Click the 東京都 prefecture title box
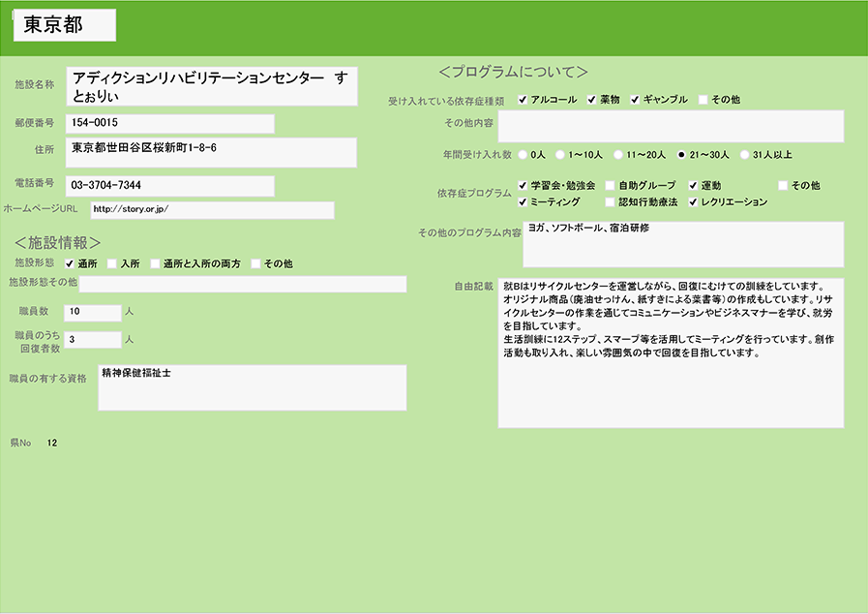 point(65,26)
